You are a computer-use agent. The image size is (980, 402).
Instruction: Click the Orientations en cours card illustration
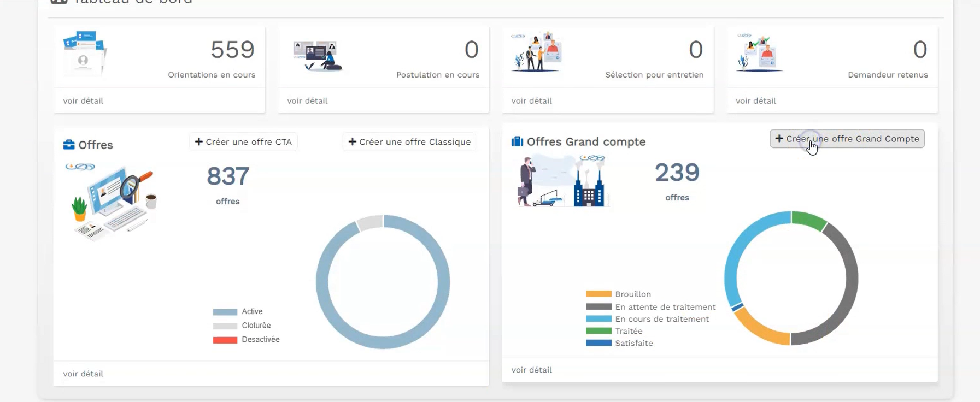(x=85, y=53)
